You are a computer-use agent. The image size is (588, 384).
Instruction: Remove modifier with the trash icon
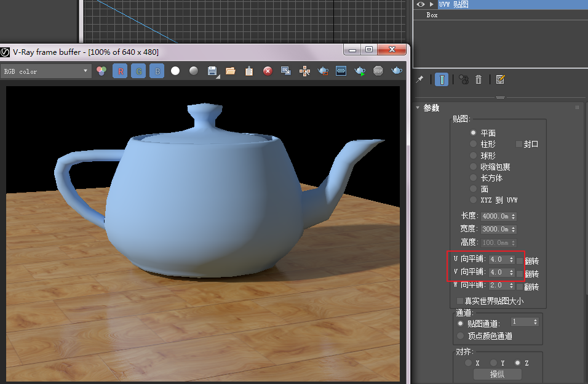[479, 79]
